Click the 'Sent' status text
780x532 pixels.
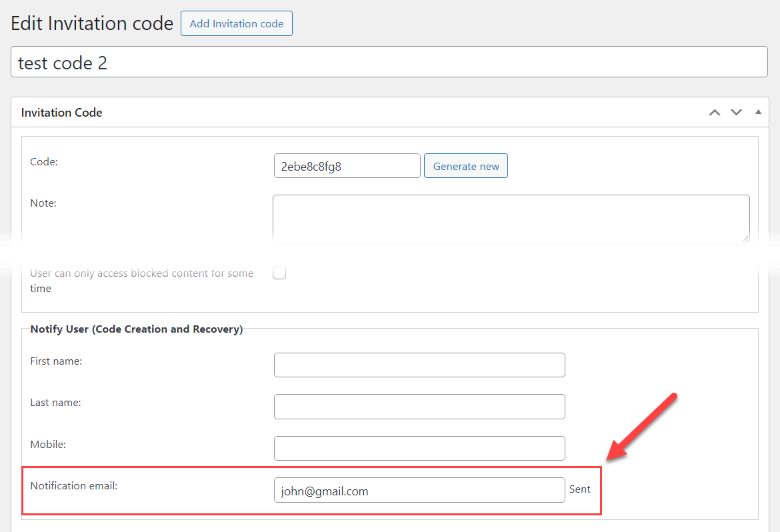[579, 489]
